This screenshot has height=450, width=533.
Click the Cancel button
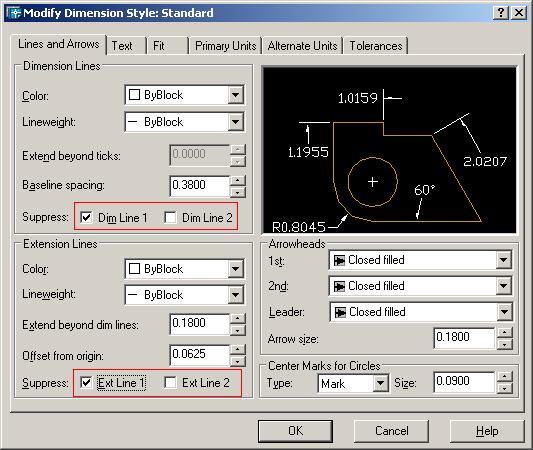pyautogui.click(x=391, y=431)
